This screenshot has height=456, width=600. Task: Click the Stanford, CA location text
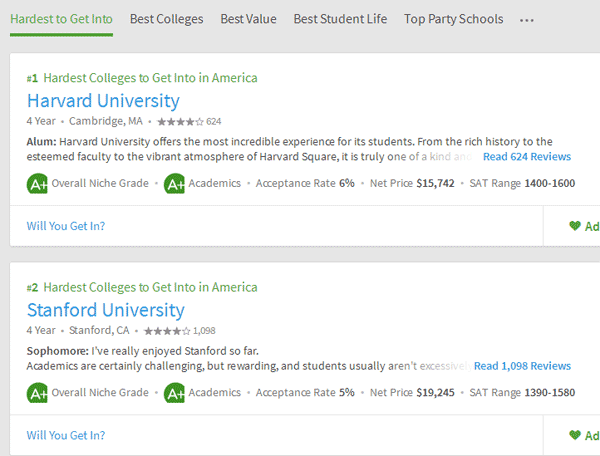tap(99, 330)
